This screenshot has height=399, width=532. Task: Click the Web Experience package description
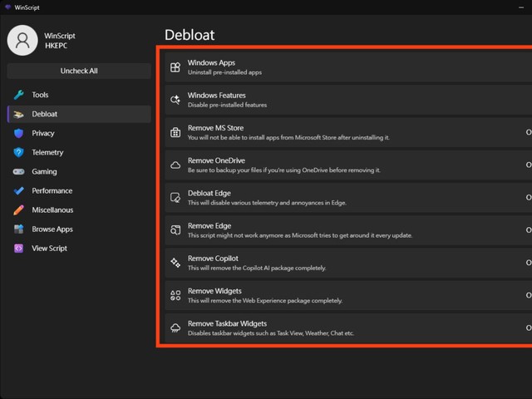[x=265, y=300]
